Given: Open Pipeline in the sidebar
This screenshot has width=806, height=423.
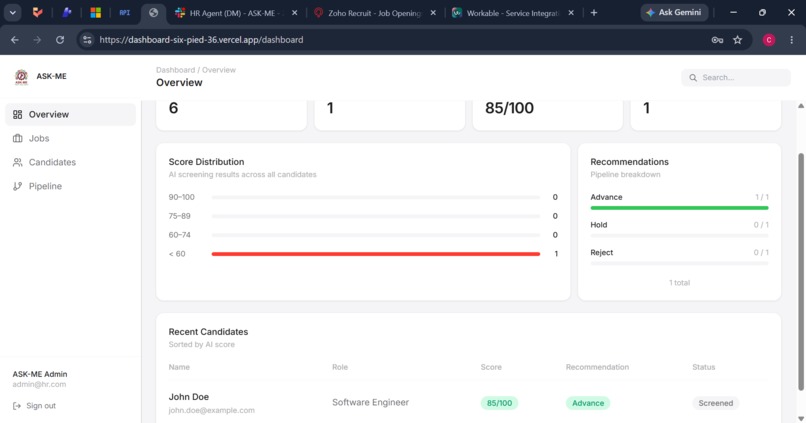Looking at the screenshot, I should (x=70, y=186).
